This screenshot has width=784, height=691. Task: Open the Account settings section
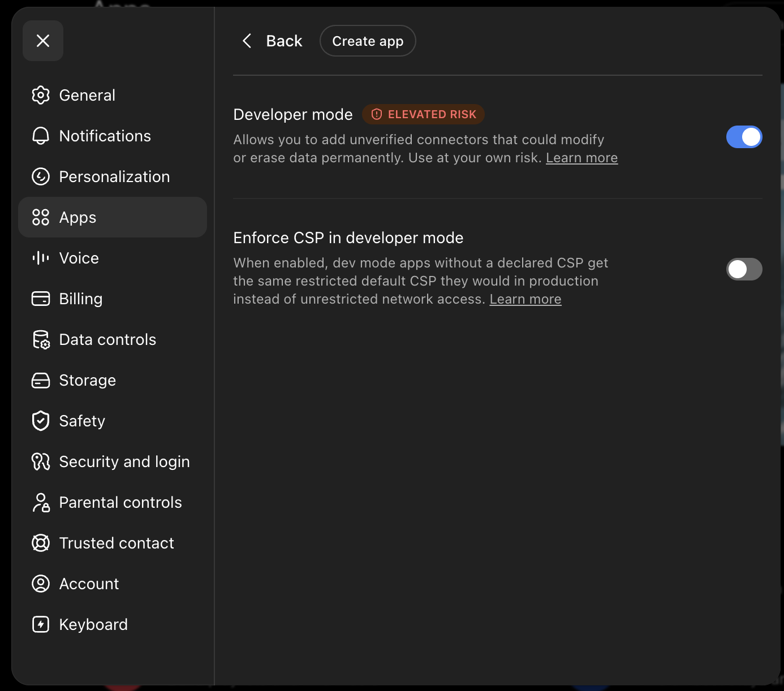pyautogui.click(x=113, y=584)
